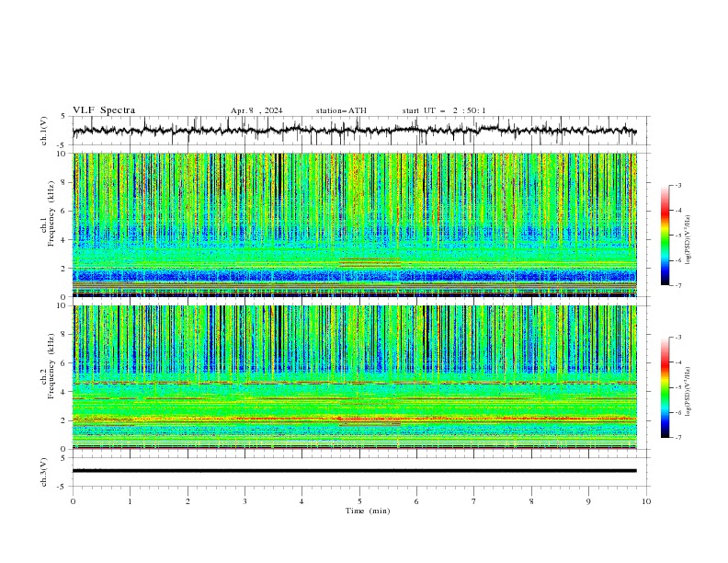Click the ch.3 voltage flat black trace
728x563 pixels.
pyautogui.click(x=354, y=471)
